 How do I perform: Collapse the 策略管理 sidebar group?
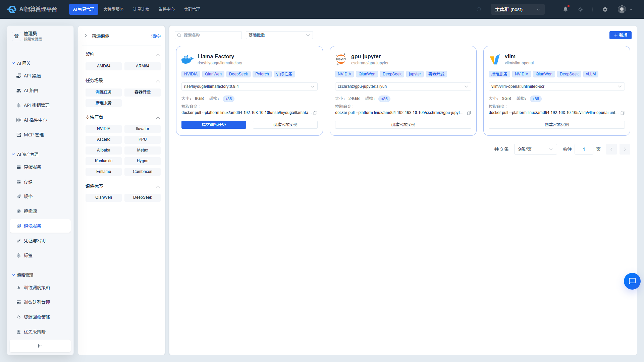click(13, 275)
